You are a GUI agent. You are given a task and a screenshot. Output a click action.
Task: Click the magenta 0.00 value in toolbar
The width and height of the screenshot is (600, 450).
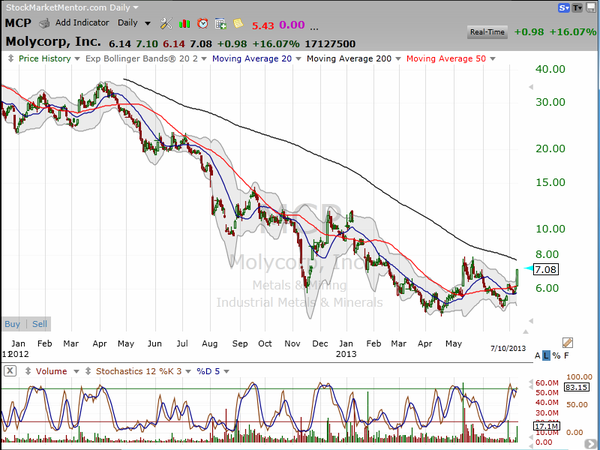coord(292,25)
